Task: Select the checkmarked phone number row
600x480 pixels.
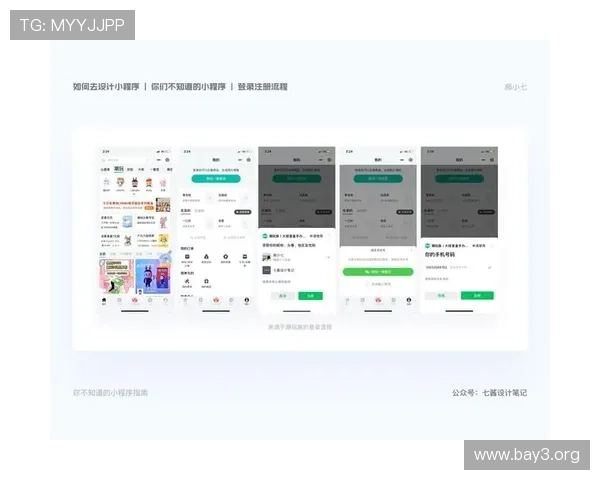Action: pos(459,267)
